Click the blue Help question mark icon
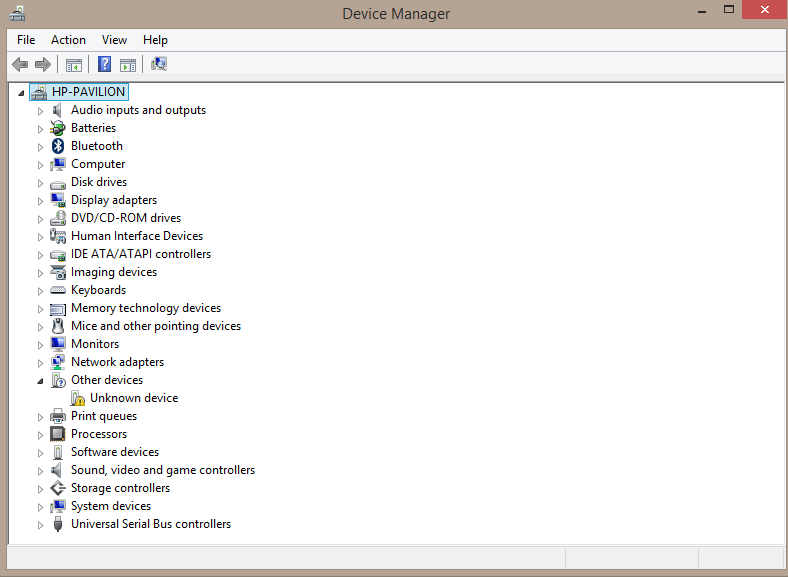The height and width of the screenshot is (577, 788). pos(105,64)
